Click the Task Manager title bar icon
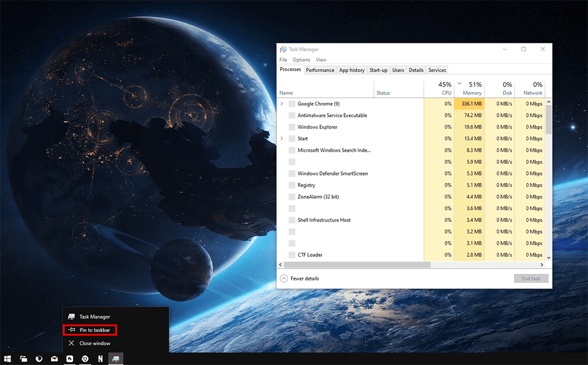The image size is (588, 365). (x=283, y=49)
